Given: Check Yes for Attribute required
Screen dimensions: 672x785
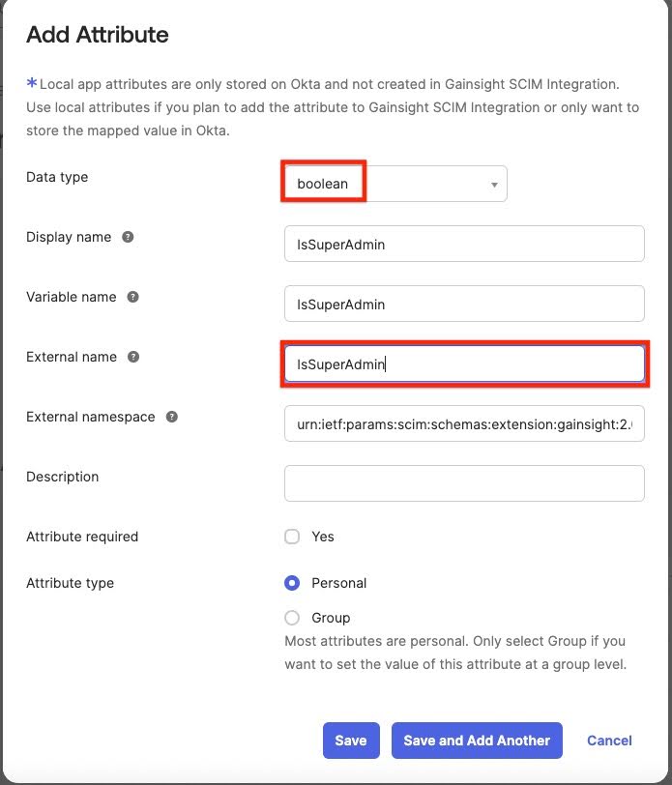Looking at the screenshot, I should tap(290, 537).
